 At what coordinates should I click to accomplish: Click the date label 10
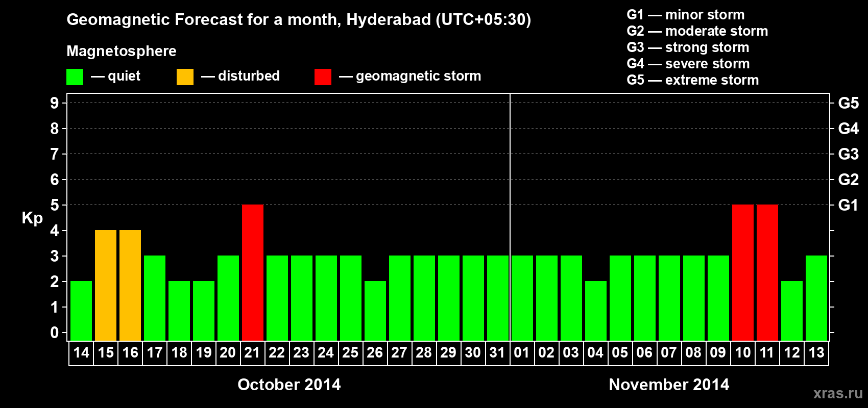pyautogui.click(x=742, y=353)
